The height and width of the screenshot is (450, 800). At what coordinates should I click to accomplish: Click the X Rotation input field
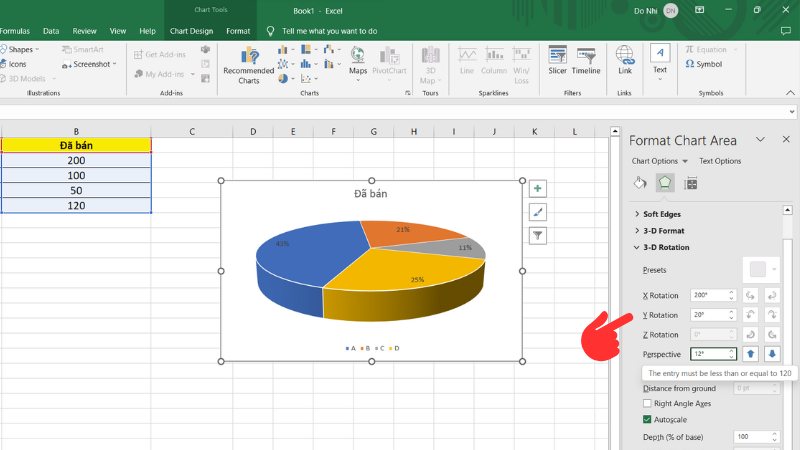(708, 296)
